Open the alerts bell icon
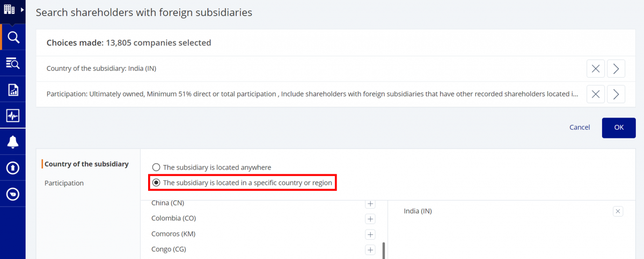 [13, 142]
